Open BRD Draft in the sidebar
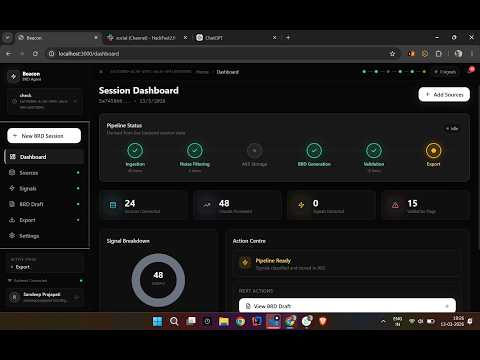Image resolution: width=480 pixels, height=360 pixels. coord(44,204)
